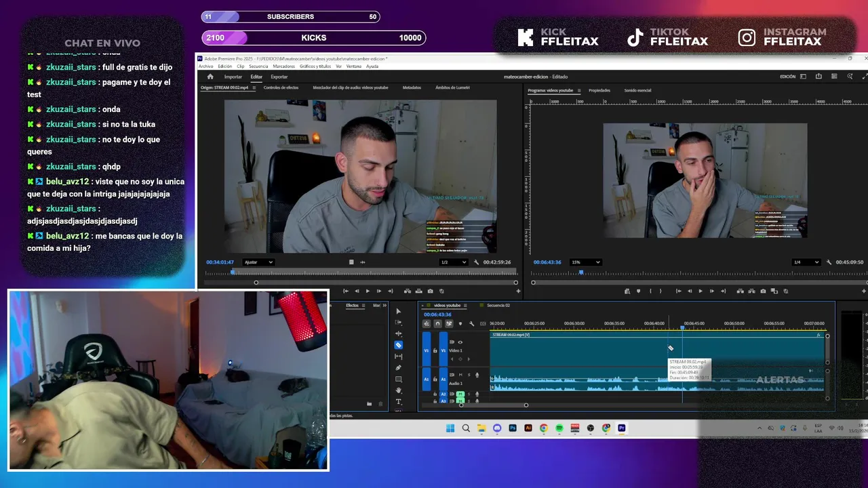Screen dimensions: 868x488
Task: Switch to the Secuencia 02 timeline tab
Action: [x=498, y=306]
